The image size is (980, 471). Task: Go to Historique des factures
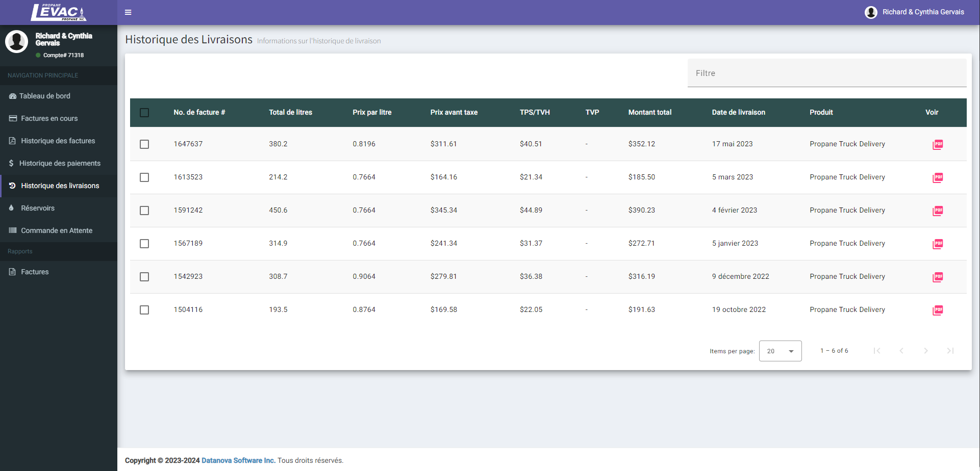pyautogui.click(x=59, y=141)
